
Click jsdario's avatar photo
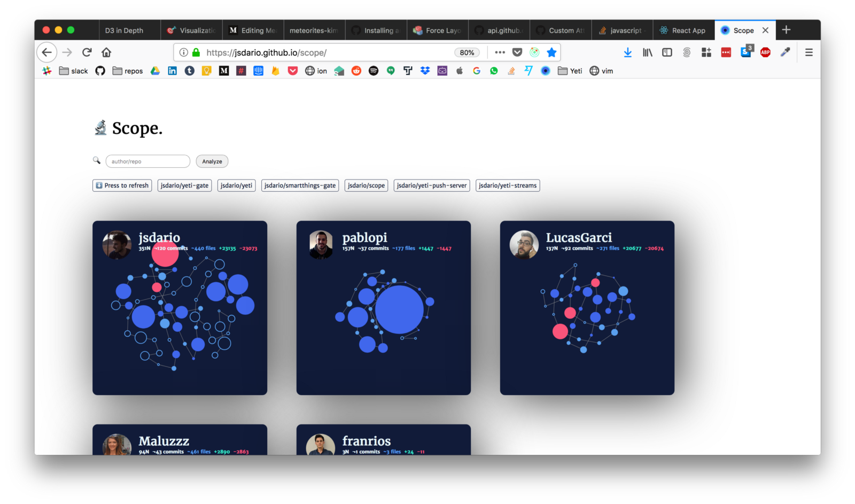117,245
